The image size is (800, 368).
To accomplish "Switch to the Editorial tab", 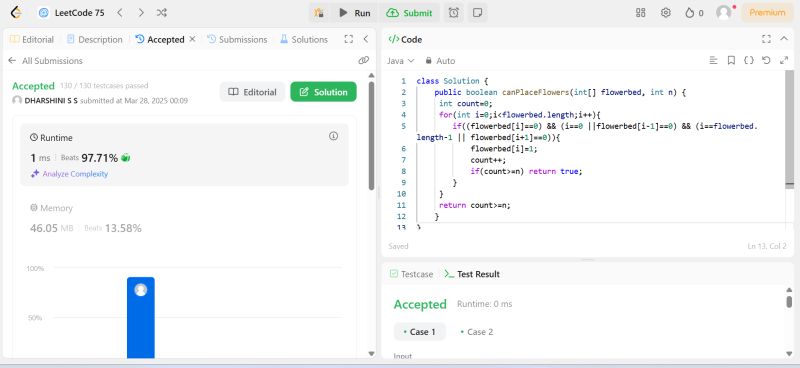I will click(32, 39).
